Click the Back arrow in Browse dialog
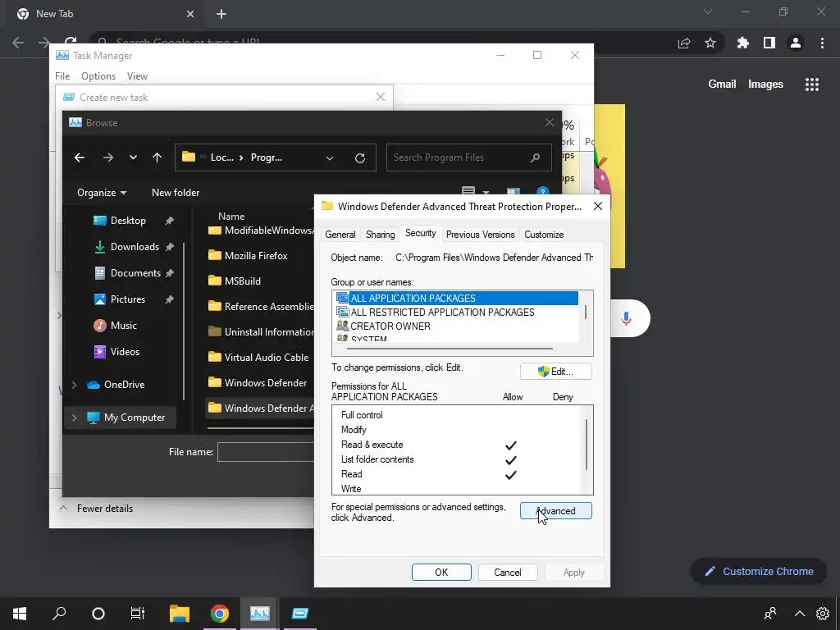Viewport: 840px width, 630px height. pyautogui.click(x=80, y=157)
